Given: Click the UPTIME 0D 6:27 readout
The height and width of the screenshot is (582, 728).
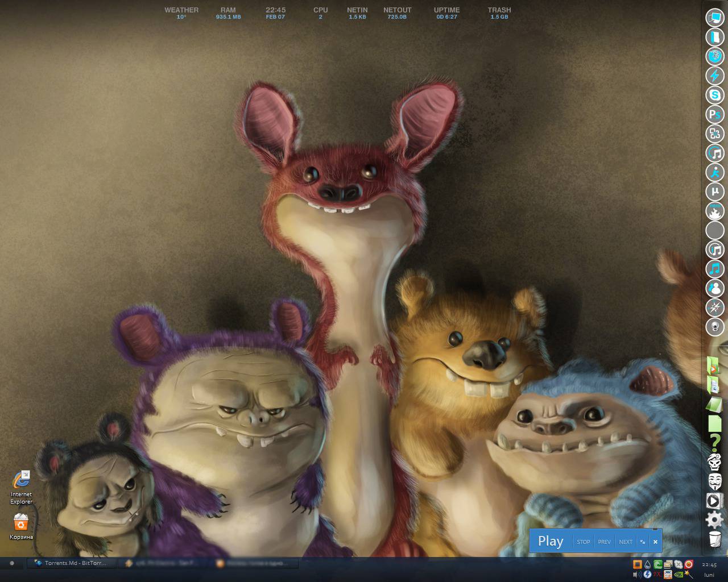Looking at the screenshot, I should 446,13.
